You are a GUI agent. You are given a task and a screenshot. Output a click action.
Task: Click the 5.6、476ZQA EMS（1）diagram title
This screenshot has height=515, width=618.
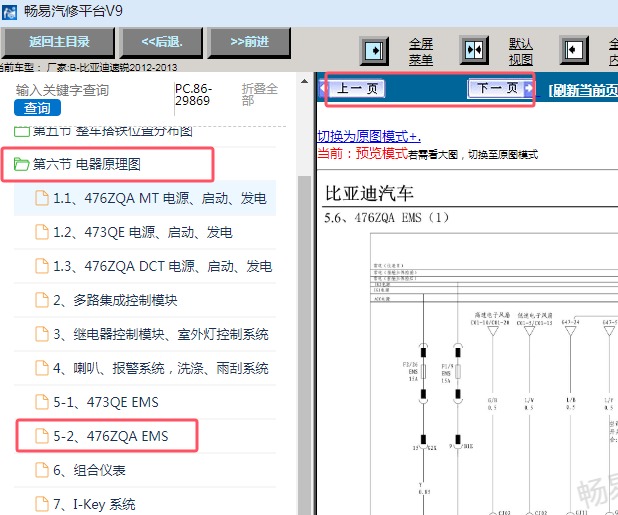[386, 218]
